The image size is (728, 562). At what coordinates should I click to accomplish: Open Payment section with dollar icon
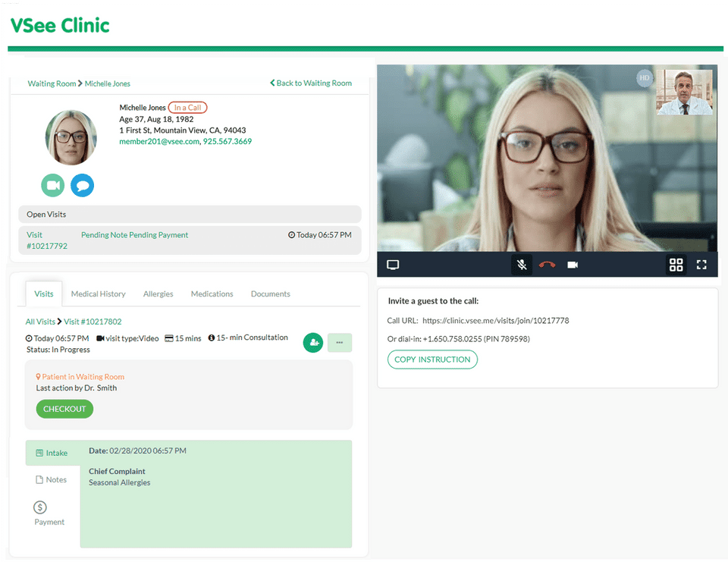49,513
